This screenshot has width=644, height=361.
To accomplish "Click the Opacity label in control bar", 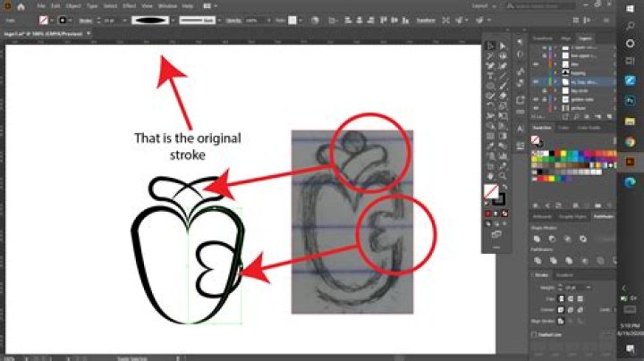I will 233,20.
